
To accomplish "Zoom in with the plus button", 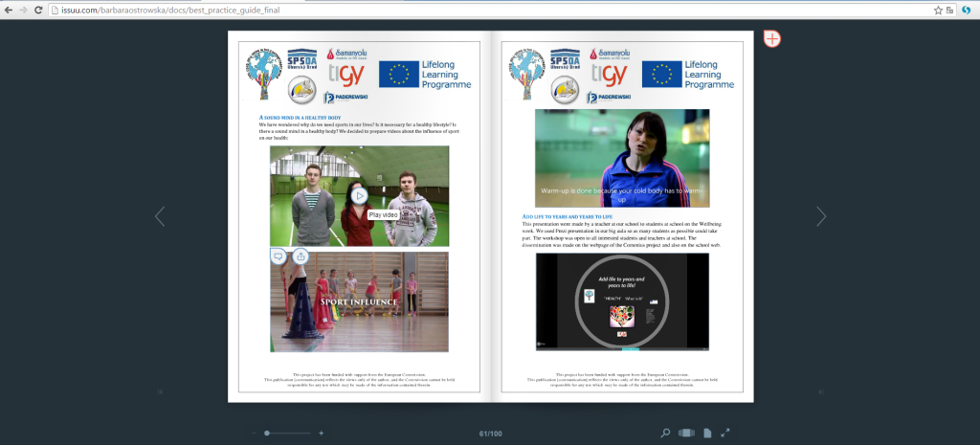I will 322,434.
